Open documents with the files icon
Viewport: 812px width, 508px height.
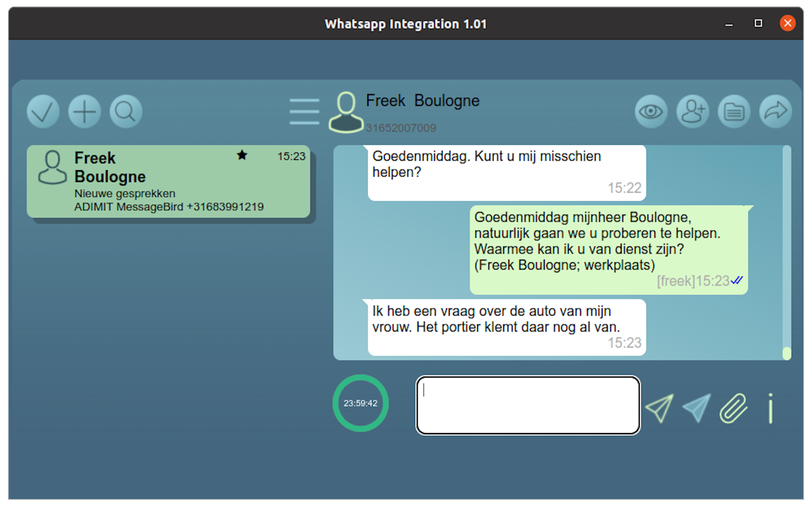[734, 111]
